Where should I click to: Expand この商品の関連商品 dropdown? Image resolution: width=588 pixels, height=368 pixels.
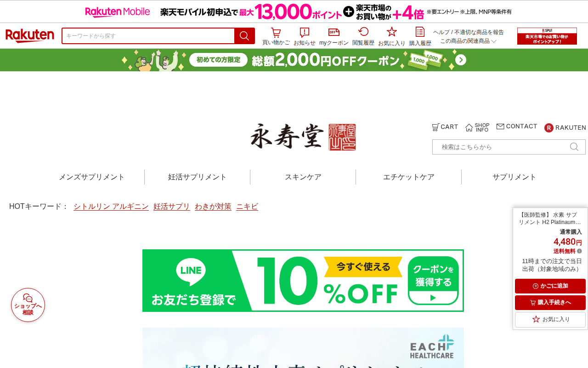[x=468, y=41]
